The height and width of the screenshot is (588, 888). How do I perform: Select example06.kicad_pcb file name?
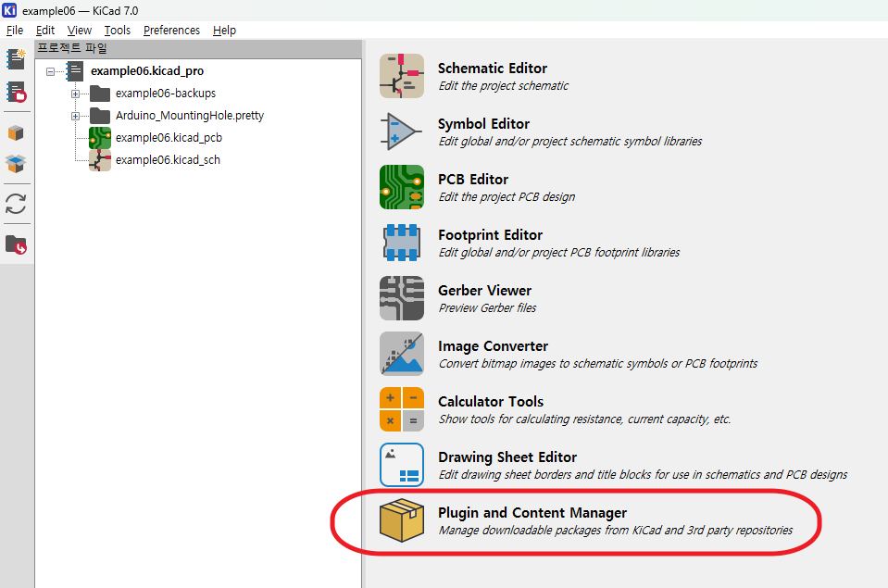coord(169,137)
